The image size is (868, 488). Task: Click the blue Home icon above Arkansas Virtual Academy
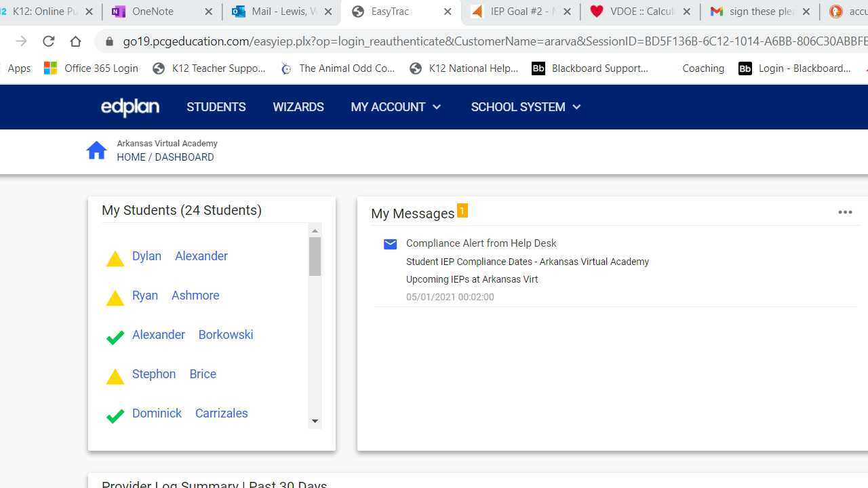[96, 149]
